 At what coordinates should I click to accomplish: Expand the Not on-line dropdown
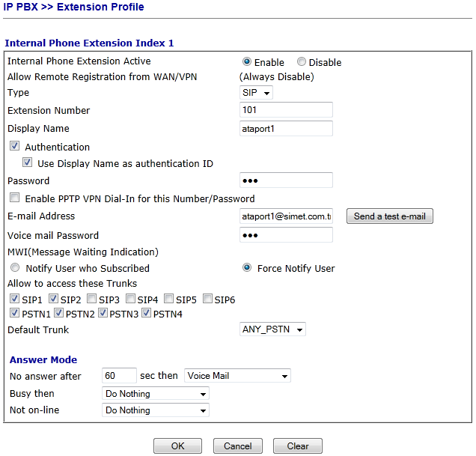pyautogui.click(x=155, y=410)
